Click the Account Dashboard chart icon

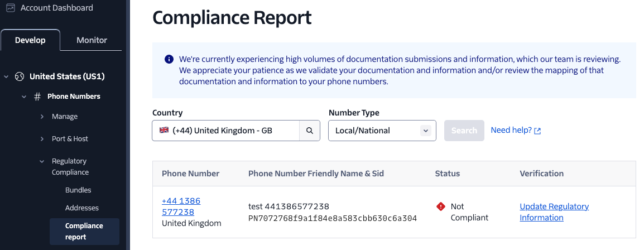[11, 8]
